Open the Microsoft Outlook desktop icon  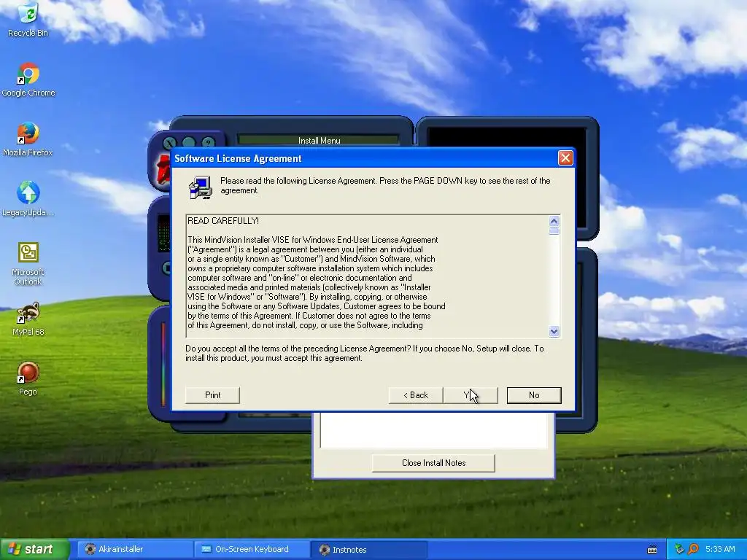click(x=28, y=263)
